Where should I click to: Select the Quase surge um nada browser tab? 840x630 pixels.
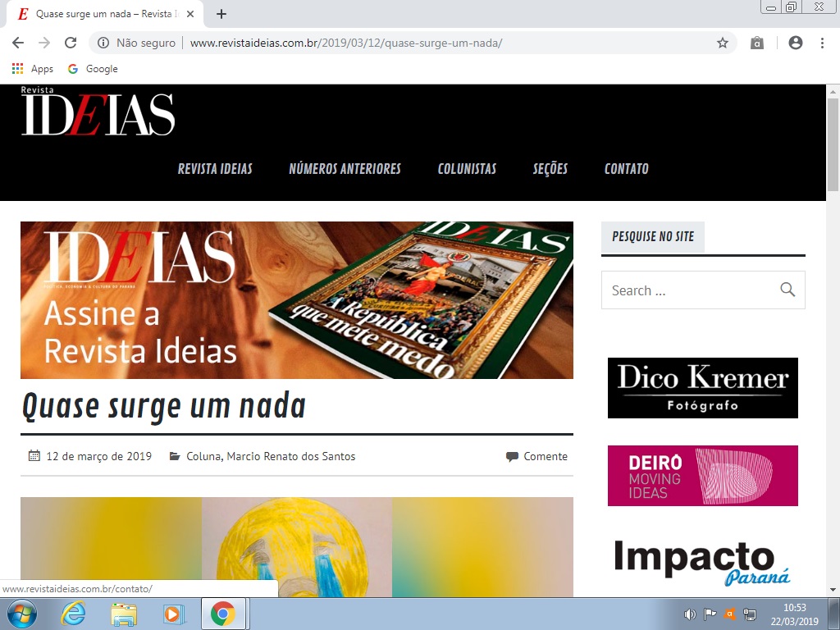[x=104, y=14]
